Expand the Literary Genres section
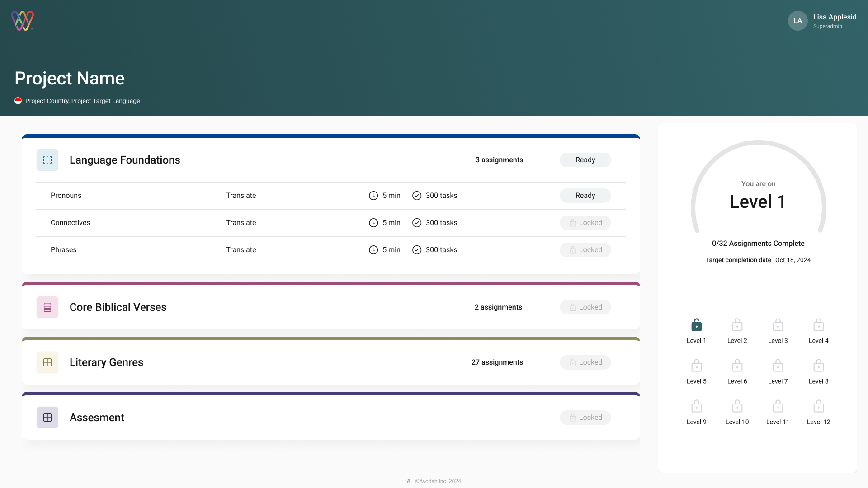 click(106, 362)
